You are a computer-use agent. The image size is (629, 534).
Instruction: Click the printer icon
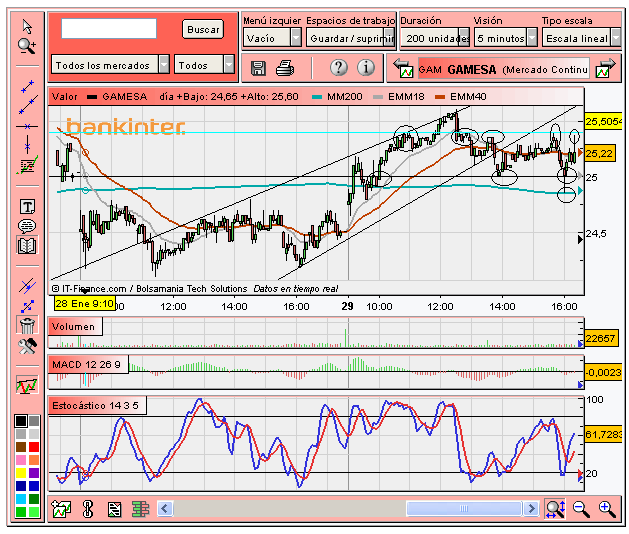[285, 68]
